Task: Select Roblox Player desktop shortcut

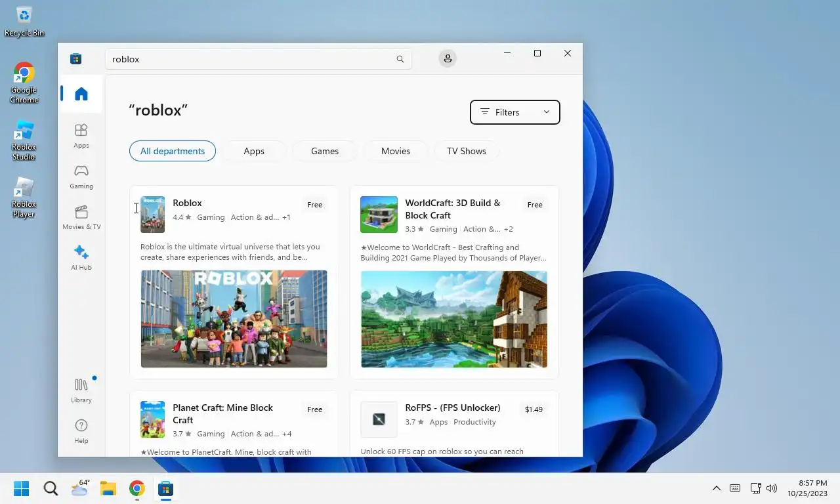Action: click(24, 198)
